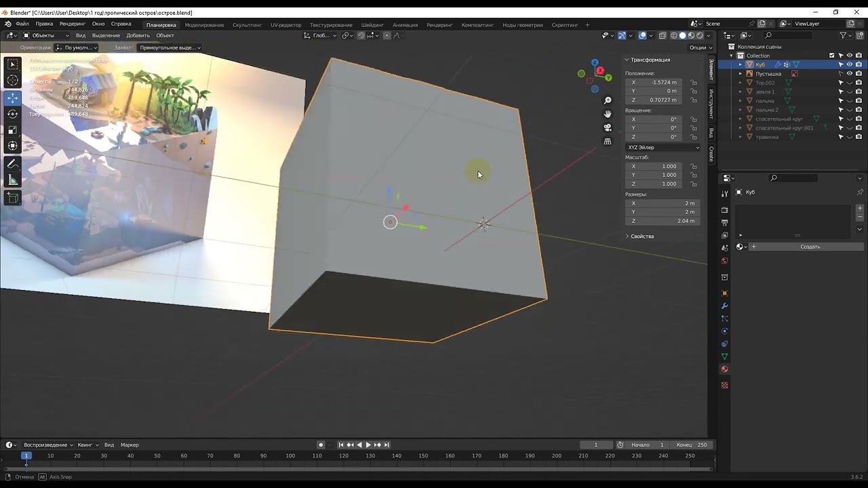Image resolution: width=868 pixels, height=488 pixels.
Task: Play the animation forward
Action: (368, 445)
